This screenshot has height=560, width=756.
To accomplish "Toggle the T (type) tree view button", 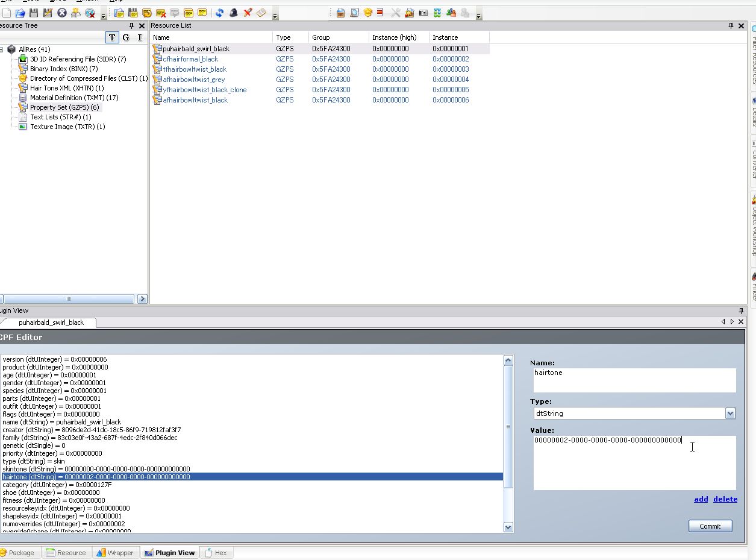I will point(112,37).
